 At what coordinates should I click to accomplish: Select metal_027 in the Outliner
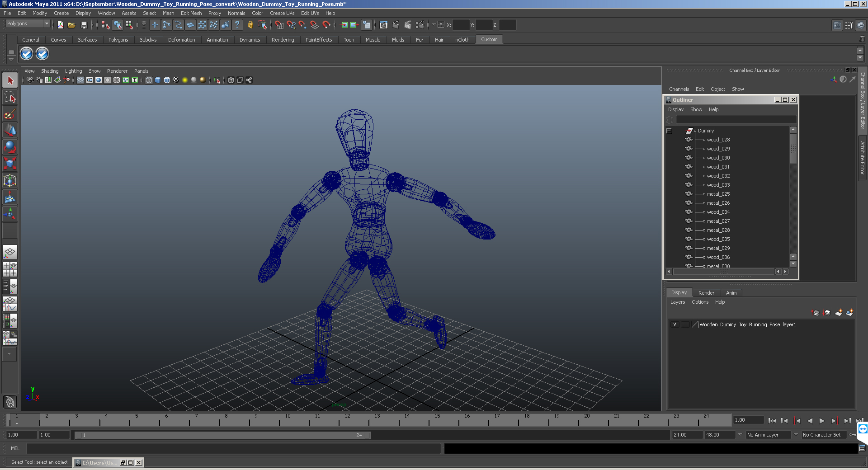tap(718, 221)
